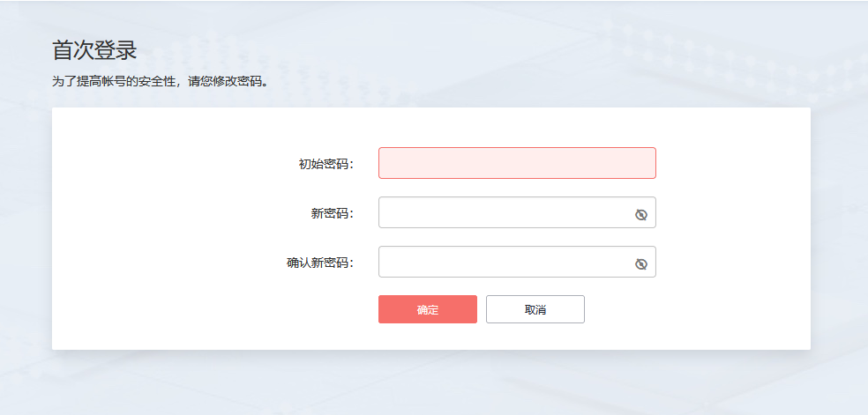Click the 首次登录 page heading
868x415 pixels.
(94, 50)
